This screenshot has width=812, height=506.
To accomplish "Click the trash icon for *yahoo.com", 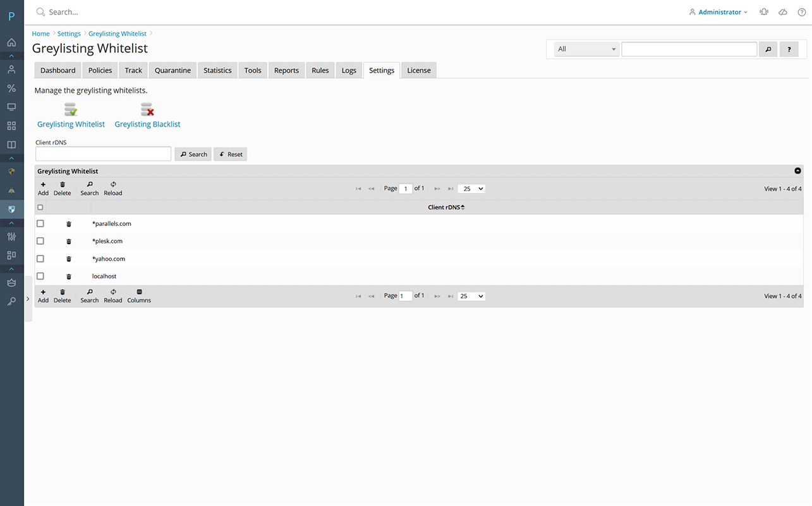I will click(x=69, y=259).
